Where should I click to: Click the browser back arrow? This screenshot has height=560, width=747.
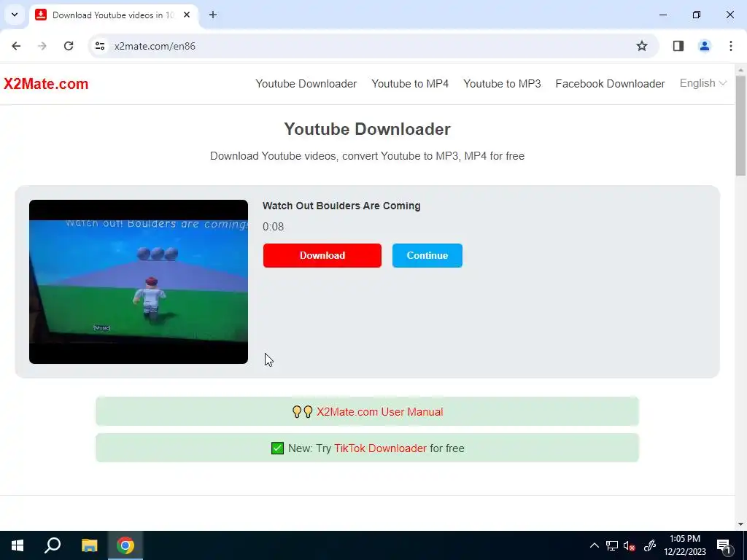point(16,46)
